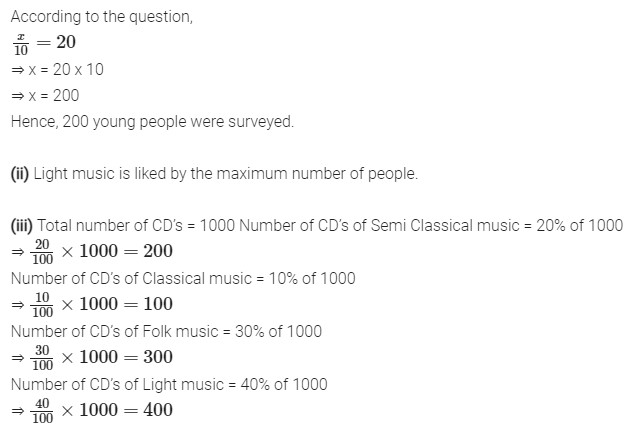Screen dimensions: 628x430
Task: Click 'Semi Classical music = 20% of 1000' text
Action: pos(497,225)
